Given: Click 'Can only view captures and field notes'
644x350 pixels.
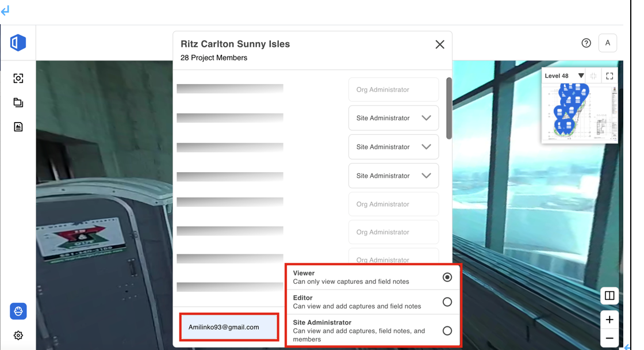Looking at the screenshot, I should click(x=351, y=281).
